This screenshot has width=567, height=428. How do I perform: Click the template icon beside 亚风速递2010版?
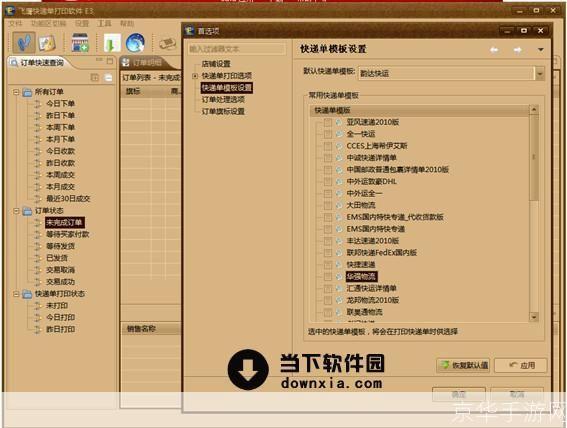(x=339, y=122)
